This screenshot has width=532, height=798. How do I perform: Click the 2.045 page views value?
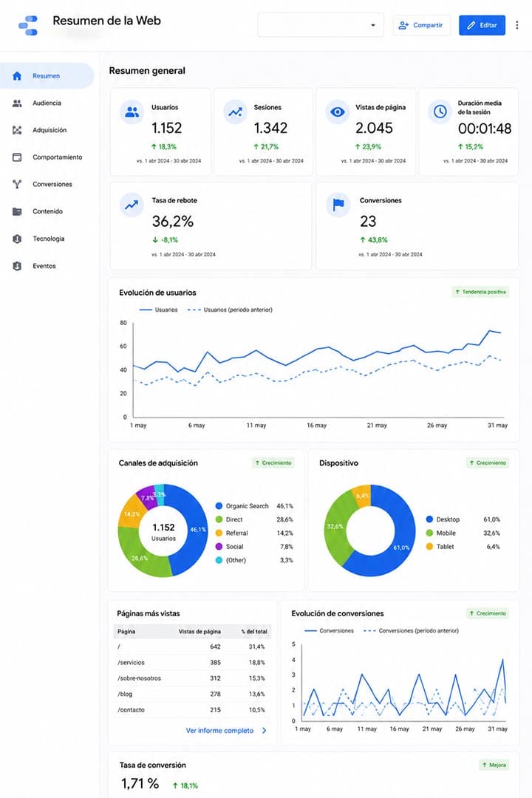374,129
